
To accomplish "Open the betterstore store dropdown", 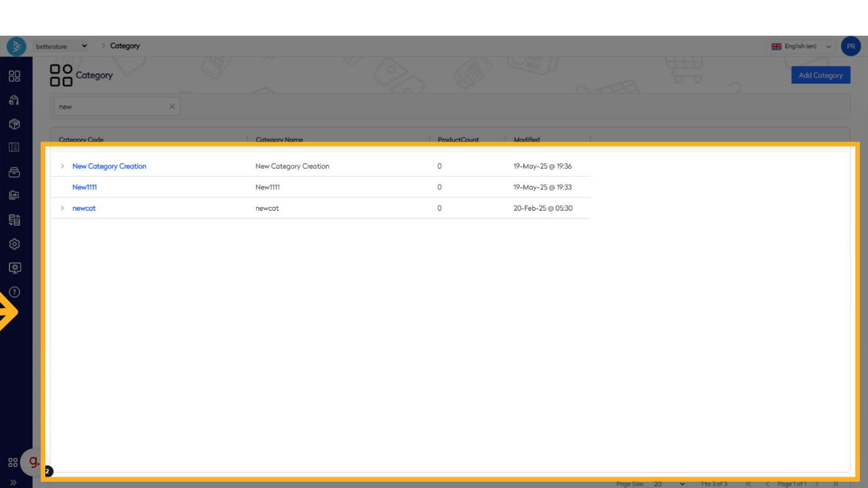I will pyautogui.click(x=62, y=47).
